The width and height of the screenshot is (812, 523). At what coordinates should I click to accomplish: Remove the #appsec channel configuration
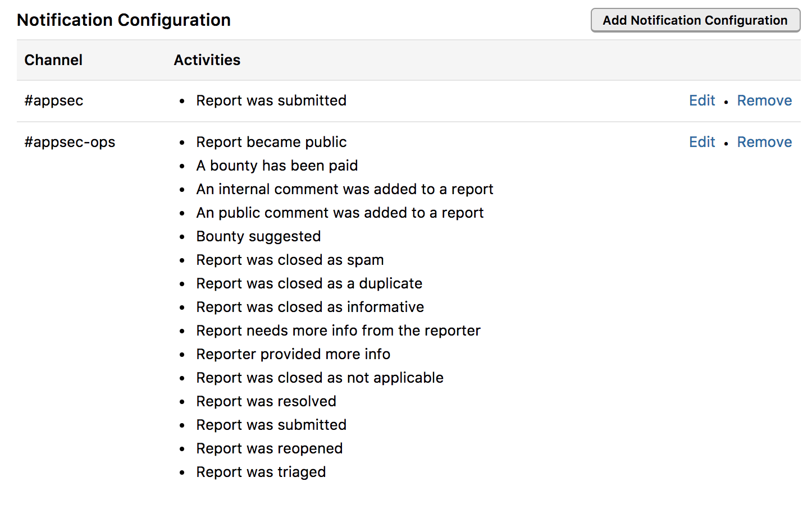764,100
